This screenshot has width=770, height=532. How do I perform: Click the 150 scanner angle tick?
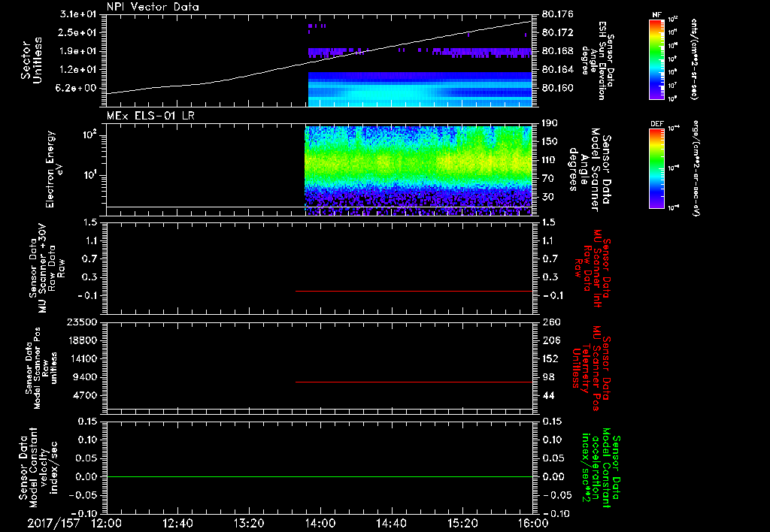[550, 141]
